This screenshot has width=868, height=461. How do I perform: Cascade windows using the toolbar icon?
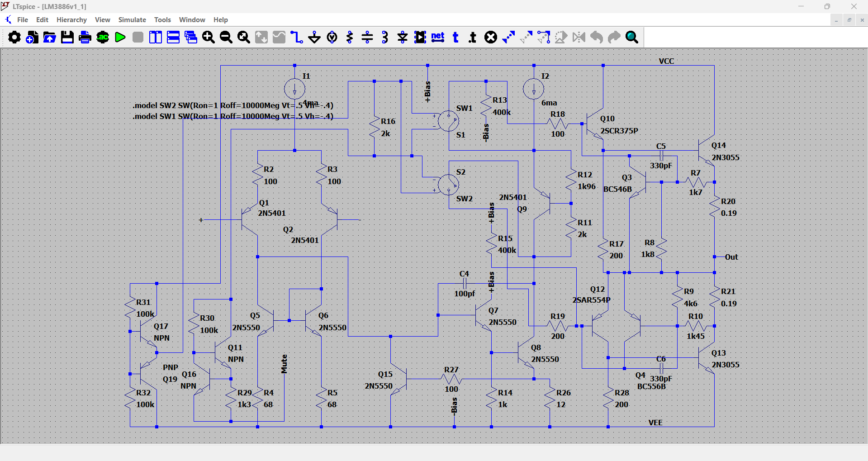tap(191, 37)
